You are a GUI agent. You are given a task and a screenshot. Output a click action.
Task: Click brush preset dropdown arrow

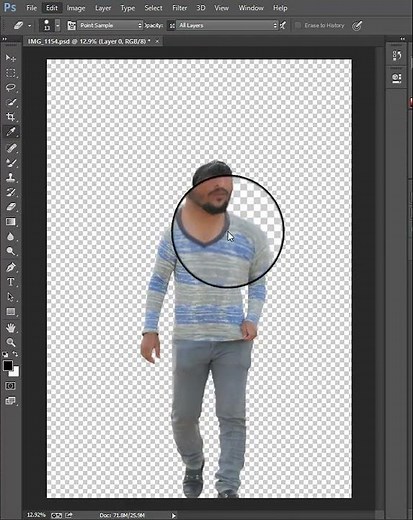(x=58, y=25)
